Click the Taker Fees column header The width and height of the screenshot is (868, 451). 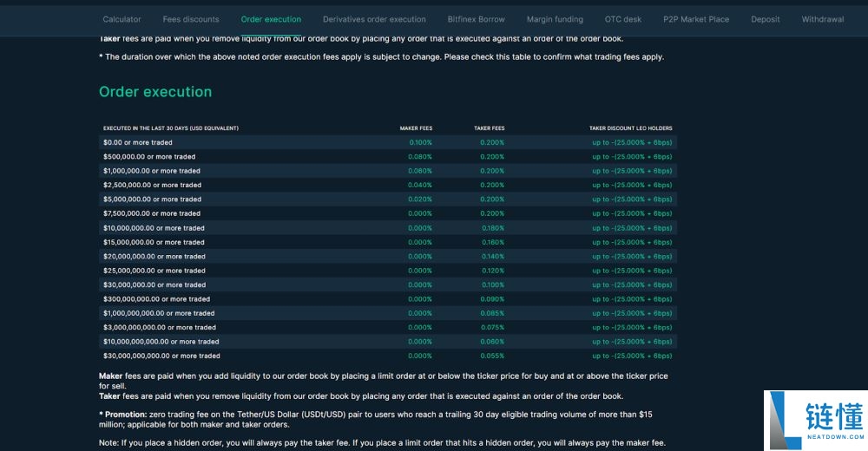tap(490, 128)
